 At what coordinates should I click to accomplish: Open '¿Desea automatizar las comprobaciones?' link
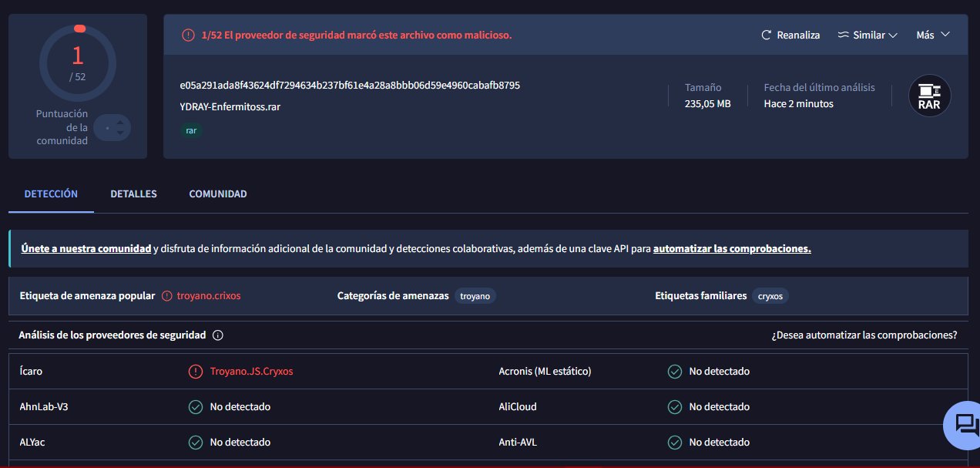[x=864, y=335]
